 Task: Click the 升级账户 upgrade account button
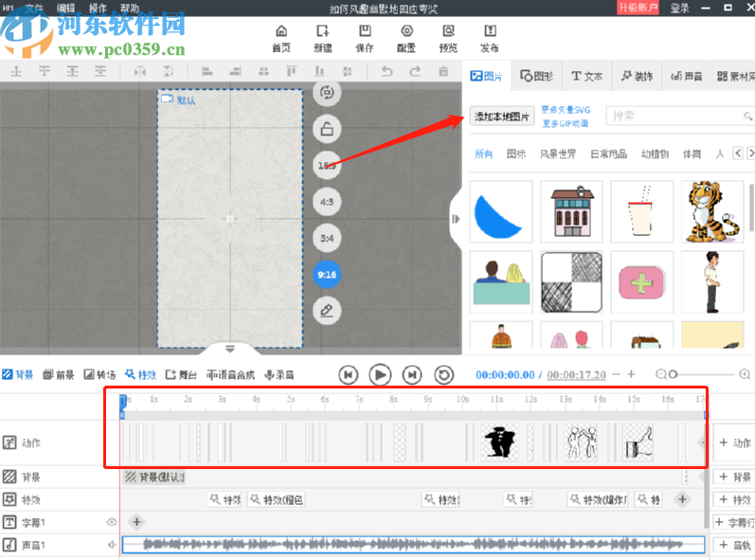coord(638,8)
